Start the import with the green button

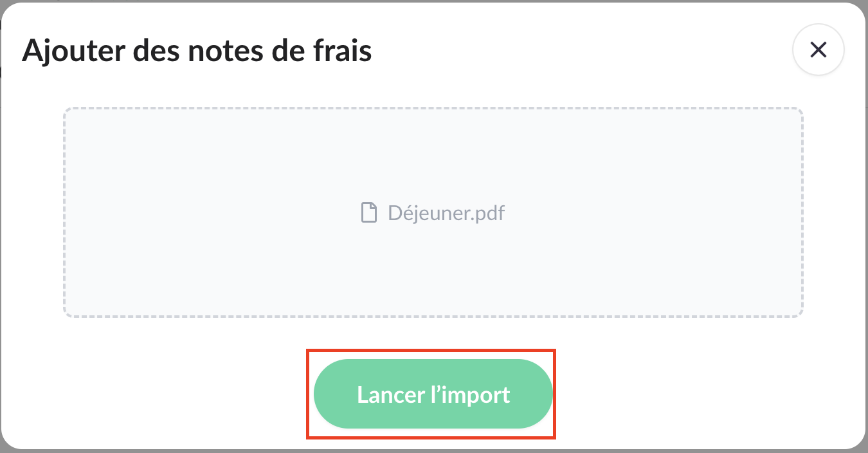point(433,394)
